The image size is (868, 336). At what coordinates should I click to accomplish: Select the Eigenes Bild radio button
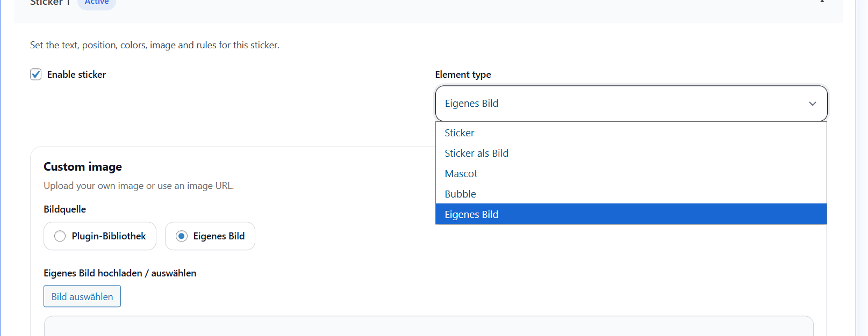[x=182, y=236]
